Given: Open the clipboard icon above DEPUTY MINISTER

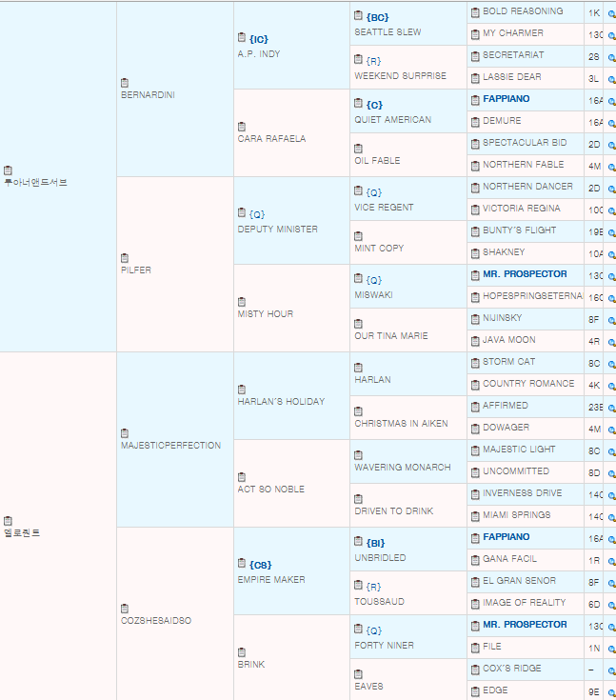Looking at the screenshot, I should [x=242, y=212].
